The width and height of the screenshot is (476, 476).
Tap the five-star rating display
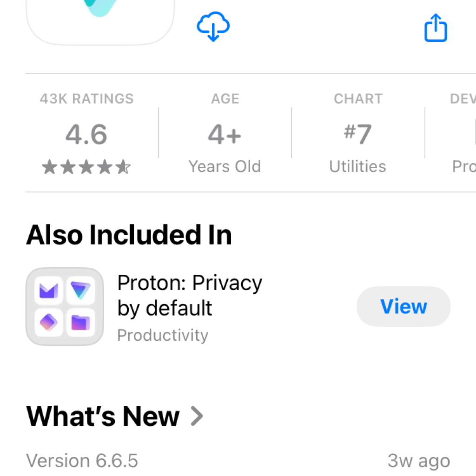(x=86, y=166)
